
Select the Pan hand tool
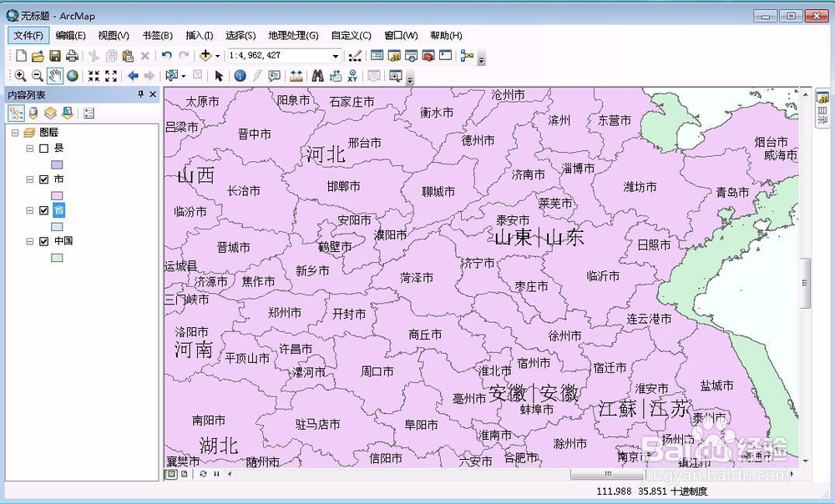(x=55, y=76)
